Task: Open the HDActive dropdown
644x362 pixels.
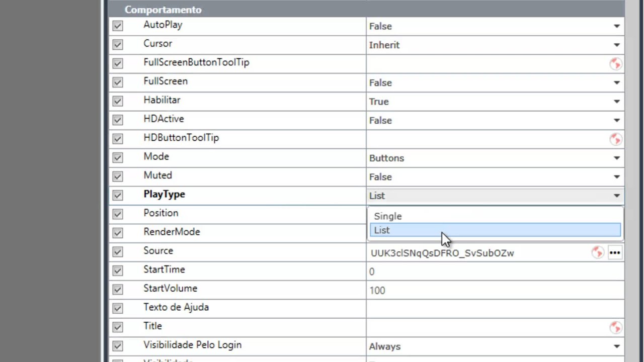Action: (x=495, y=120)
